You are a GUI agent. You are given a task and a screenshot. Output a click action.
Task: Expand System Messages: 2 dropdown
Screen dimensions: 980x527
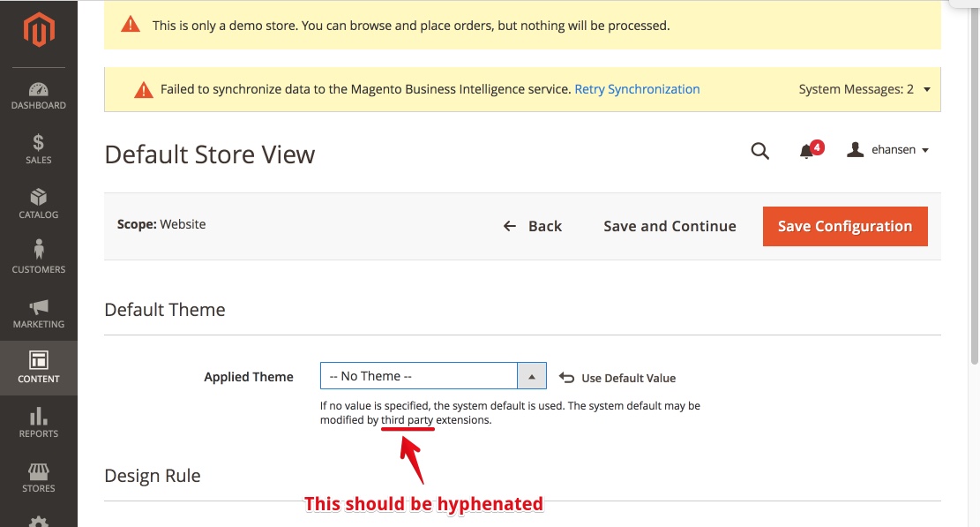[864, 89]
